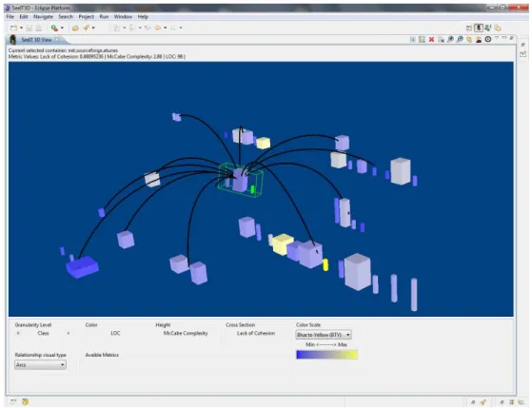Expand the dropdown arrow next to pencil icon

coord(93,28)
